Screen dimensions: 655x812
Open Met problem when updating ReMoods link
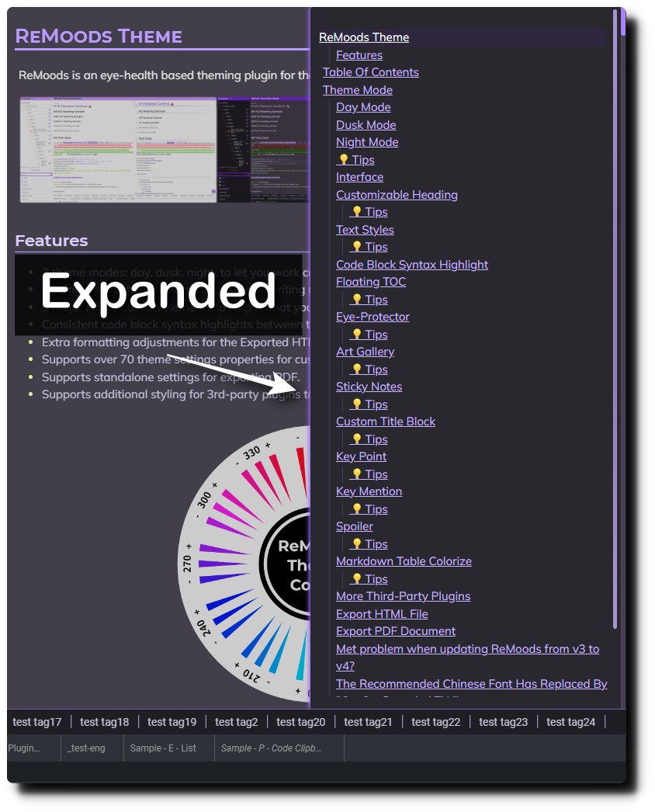click(x=467, y=658)
